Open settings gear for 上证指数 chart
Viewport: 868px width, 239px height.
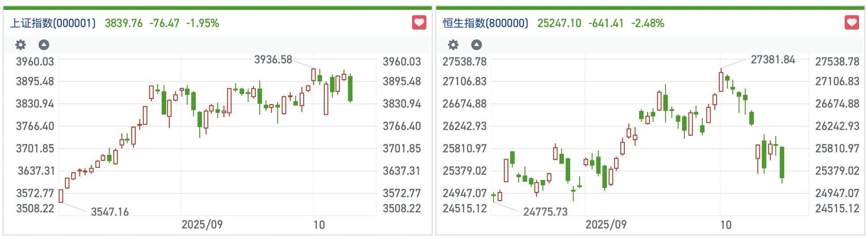coord(21,45)
